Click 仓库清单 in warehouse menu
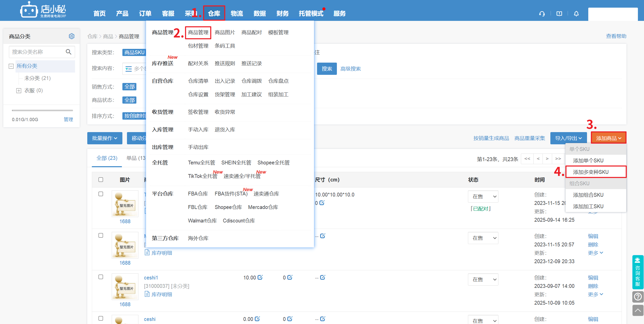 198,81
